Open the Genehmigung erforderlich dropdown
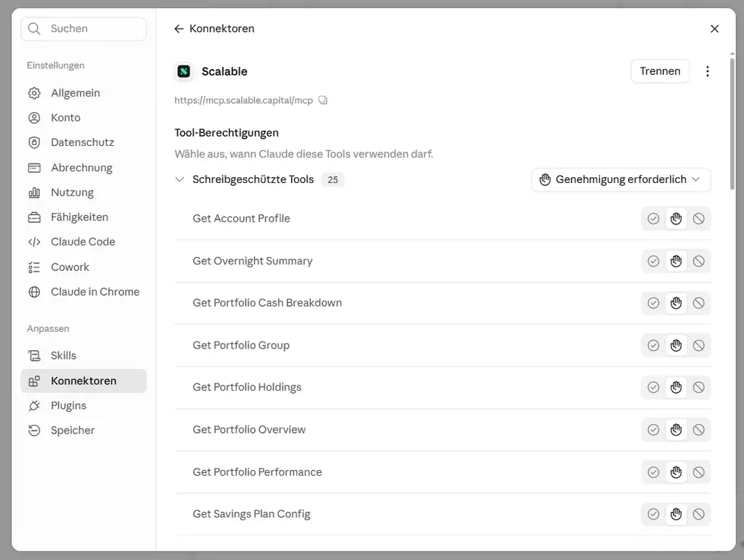Image resolution: width=744 pixels, height=560 pixels. [x=621, y=179]
